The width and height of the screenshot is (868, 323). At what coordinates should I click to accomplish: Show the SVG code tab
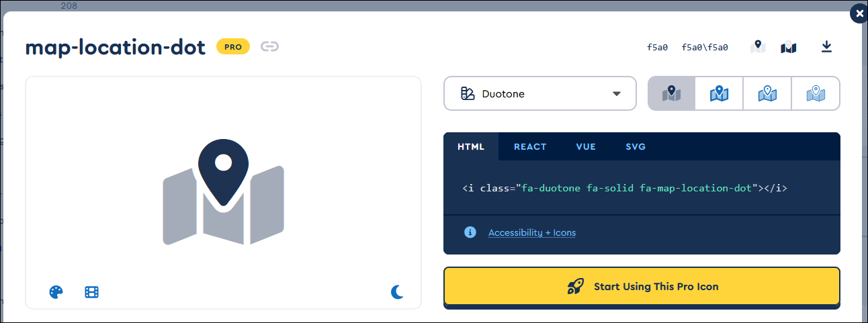click(x=635, y=146)
